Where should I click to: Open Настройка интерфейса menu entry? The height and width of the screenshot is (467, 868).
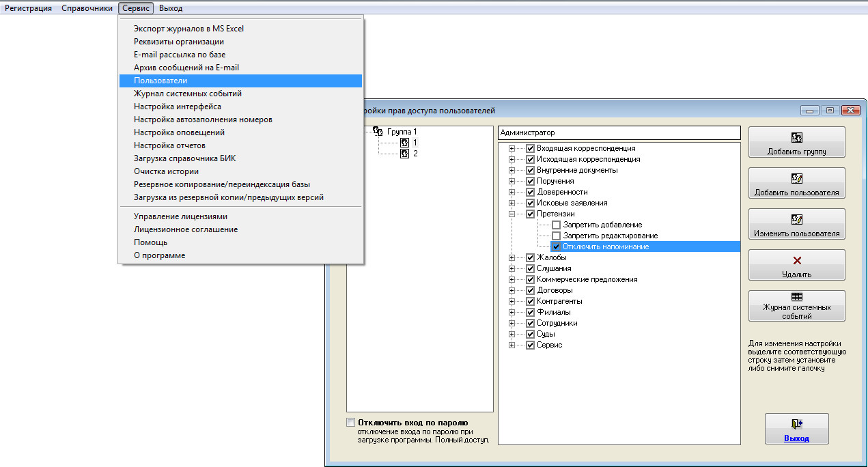point(241,107)
